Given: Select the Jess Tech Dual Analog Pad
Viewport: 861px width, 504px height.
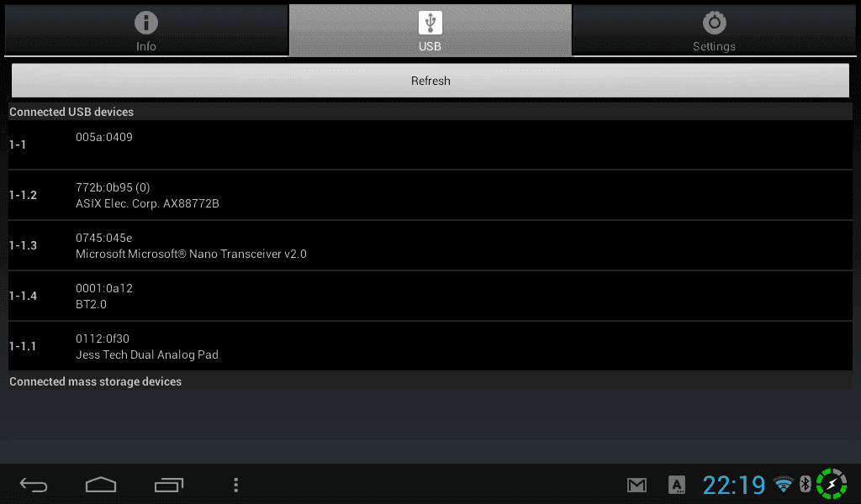Looking at the screenshot, I should 430,347.
